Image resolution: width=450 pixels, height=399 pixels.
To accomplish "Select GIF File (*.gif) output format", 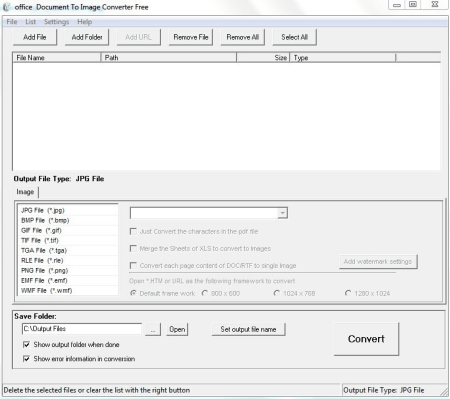I will (x=68, y=230).
